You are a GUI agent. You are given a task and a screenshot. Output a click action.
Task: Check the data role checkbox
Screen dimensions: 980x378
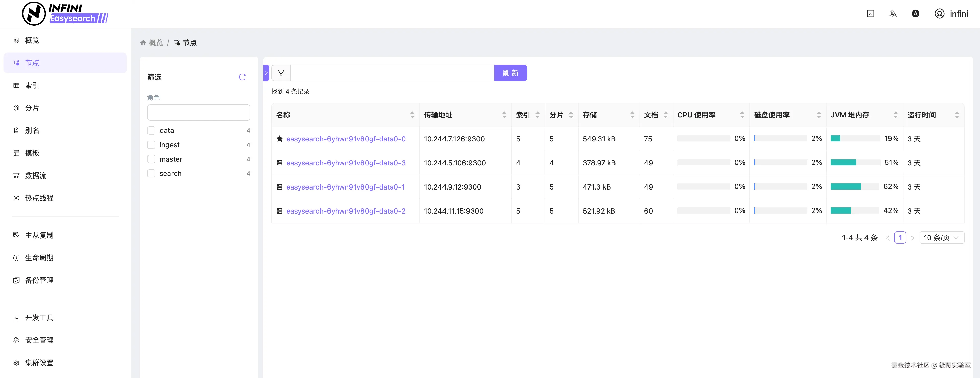pyautogui.click(x=151, y=131)
